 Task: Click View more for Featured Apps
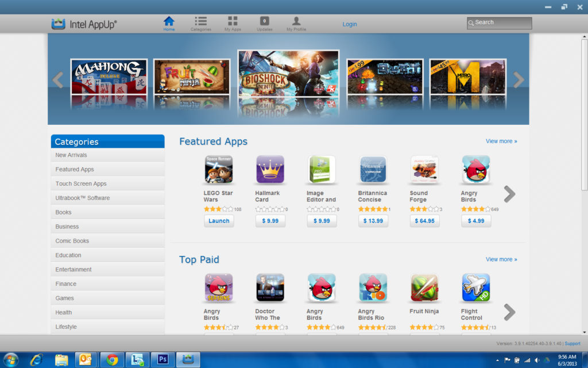click(501, 141)
